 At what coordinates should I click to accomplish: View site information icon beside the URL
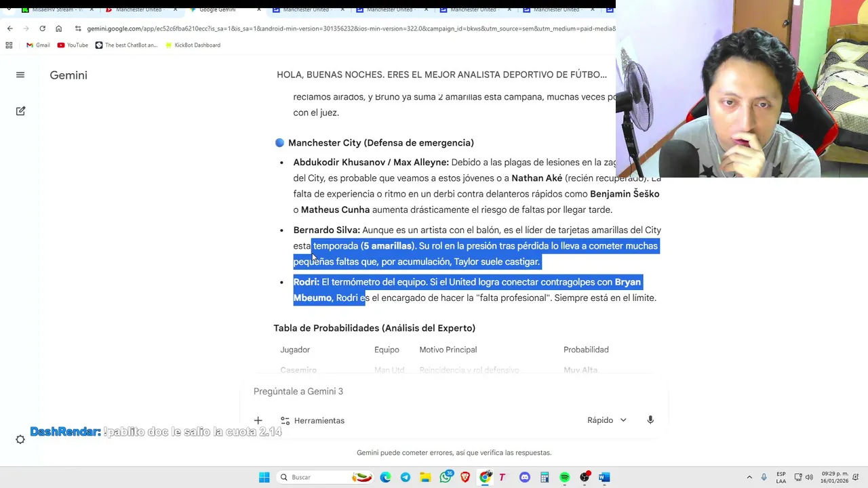coord(78,28)
